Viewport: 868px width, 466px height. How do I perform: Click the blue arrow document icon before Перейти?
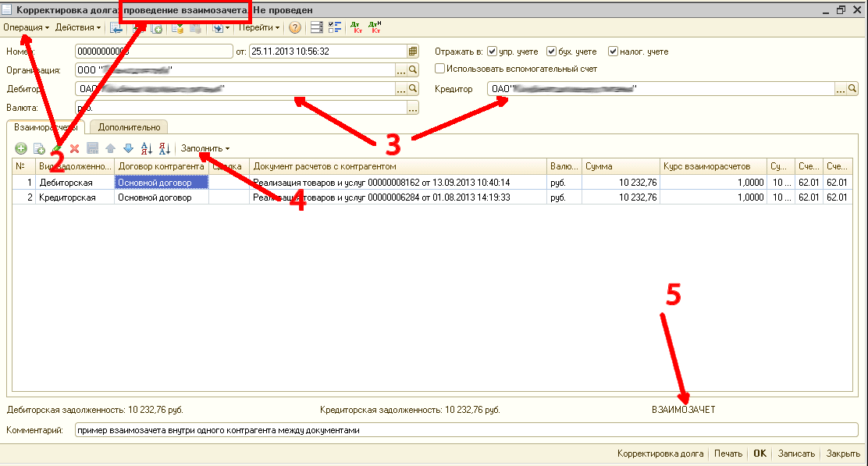pyautogui.click(x=218, y=27)
